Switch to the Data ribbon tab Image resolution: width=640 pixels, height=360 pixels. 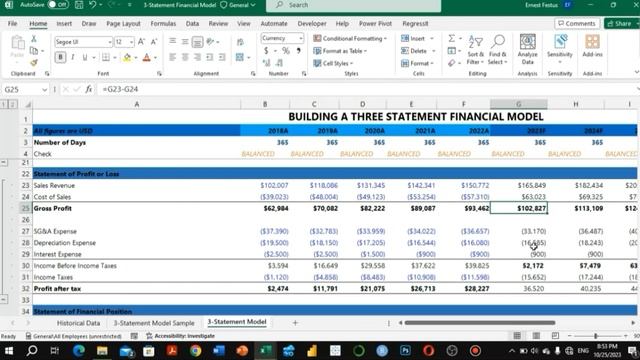(x=192, y=24)
